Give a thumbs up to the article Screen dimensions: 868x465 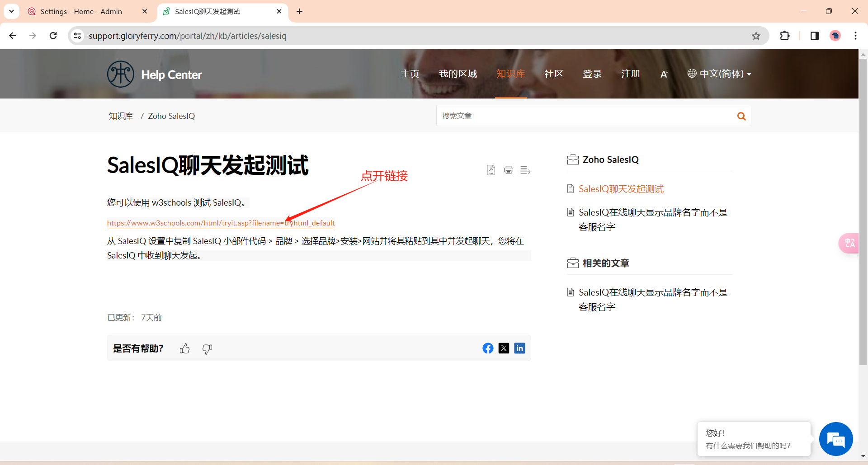point(184,348)
